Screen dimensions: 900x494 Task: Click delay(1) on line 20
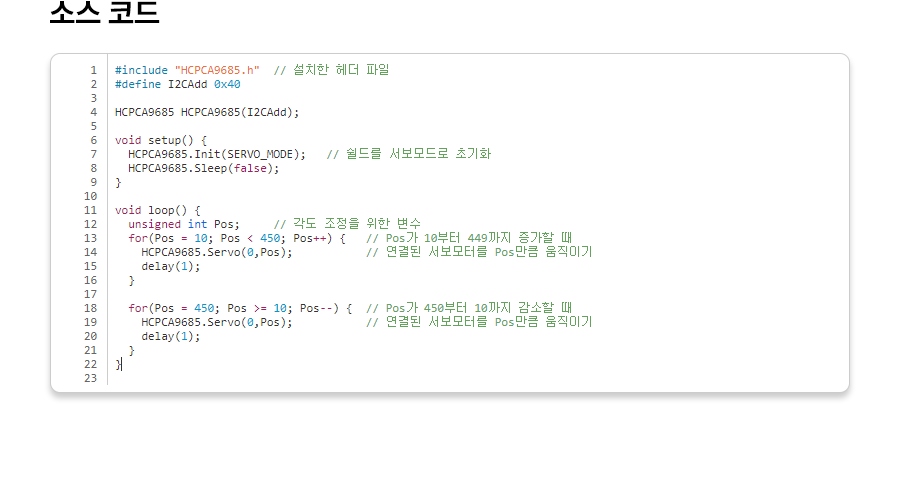[170, 336]
